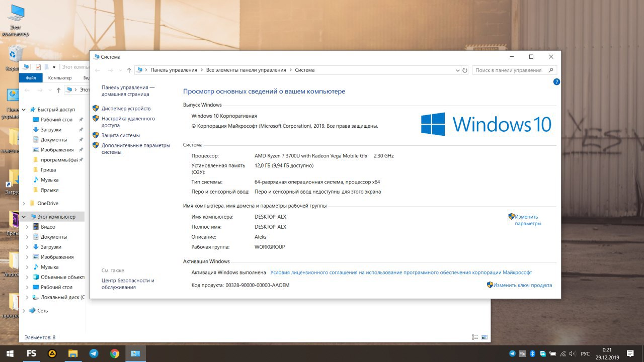
Task: Switch Explorer to large thumbnails view icon
Action: [485, 337]
